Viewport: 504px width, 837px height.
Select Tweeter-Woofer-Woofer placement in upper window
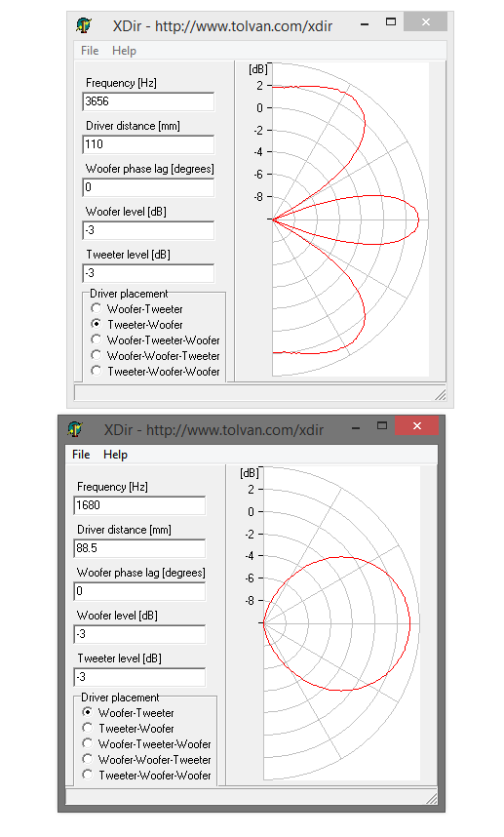click(x=155, y=371)
